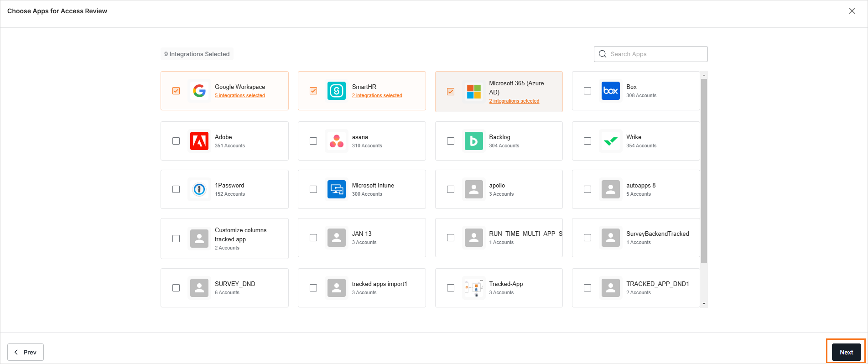Check the Customize columns tracked app checkbox
This screenshot has width=868, height=364.
pos(176,239)
